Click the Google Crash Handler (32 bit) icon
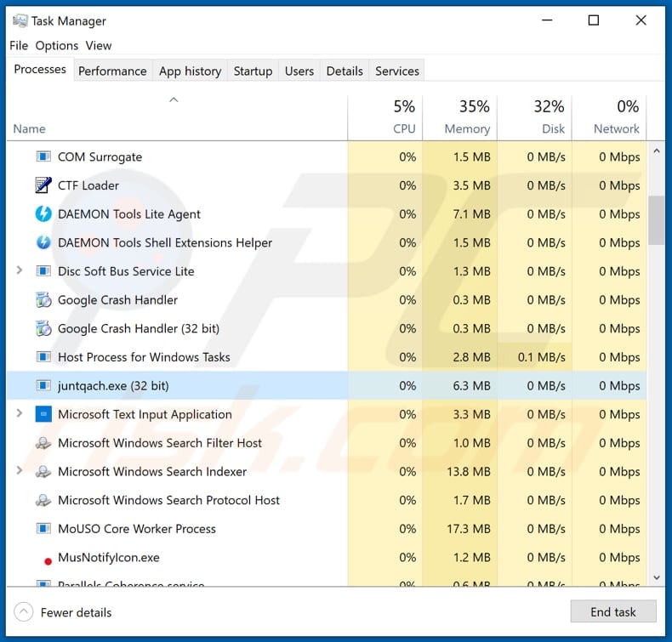Screen dimensions: 672x642 (43, 328)
